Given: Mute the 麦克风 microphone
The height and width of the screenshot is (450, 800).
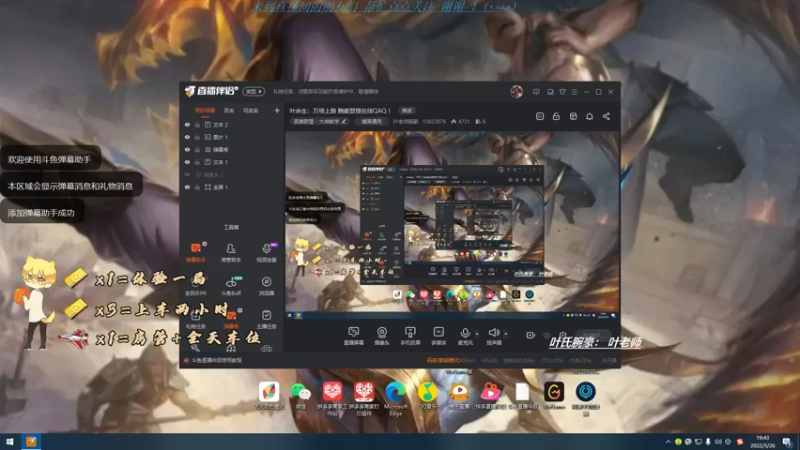Looking at the screenshot, I should (x=465, y=336).
